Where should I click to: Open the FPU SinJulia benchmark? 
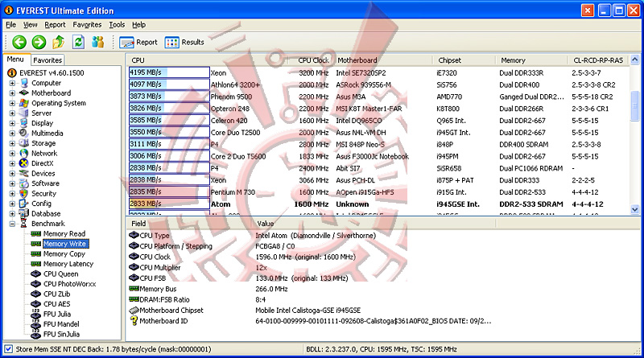(62, 334)
